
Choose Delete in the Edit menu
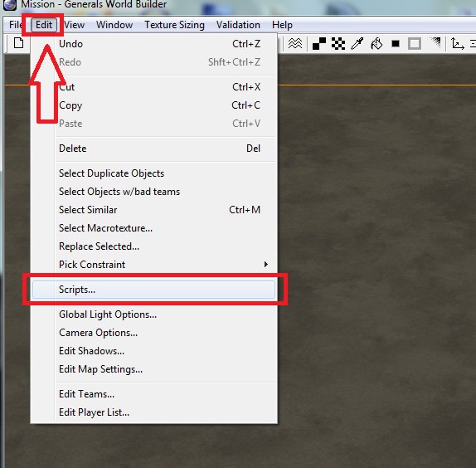(x=154, y=149)
